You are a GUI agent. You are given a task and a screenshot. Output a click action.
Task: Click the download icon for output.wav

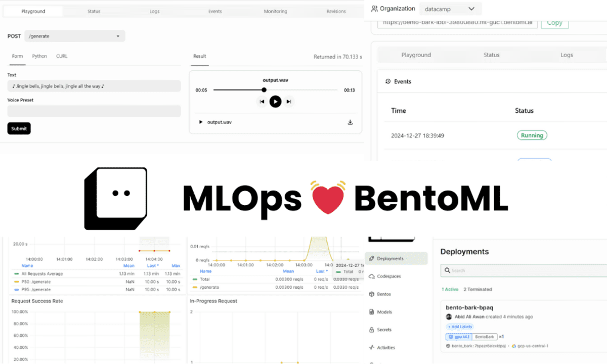[x=349, y=122]
